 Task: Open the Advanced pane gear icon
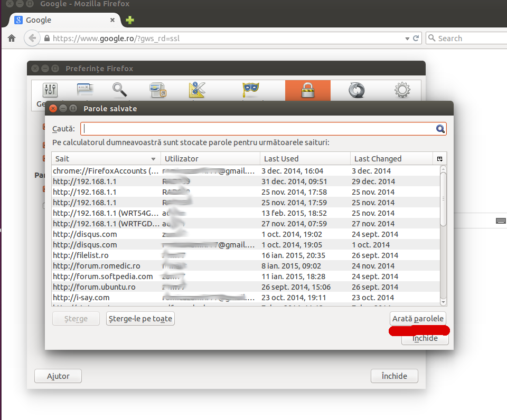(x=402, y=90)
